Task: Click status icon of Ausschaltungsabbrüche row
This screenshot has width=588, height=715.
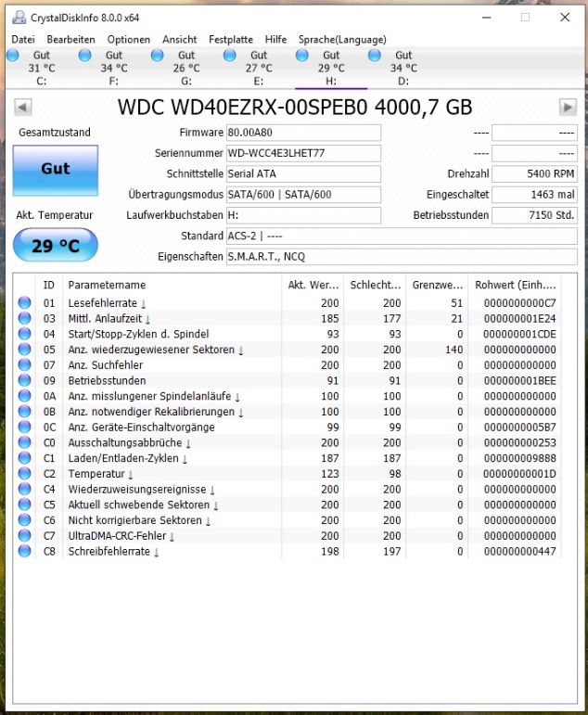Action: click(25, 442)
